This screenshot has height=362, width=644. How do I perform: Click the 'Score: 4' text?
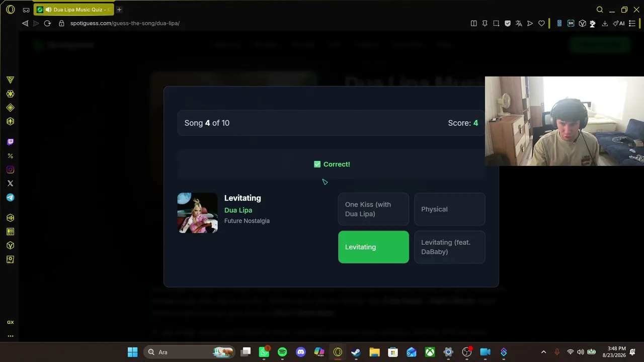pyautogui.click(x=463, y=123)
